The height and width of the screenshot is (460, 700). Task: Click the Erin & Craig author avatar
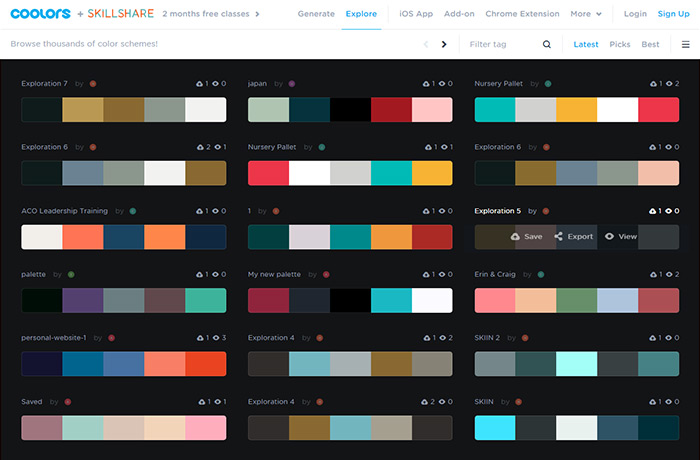point(541,274)
